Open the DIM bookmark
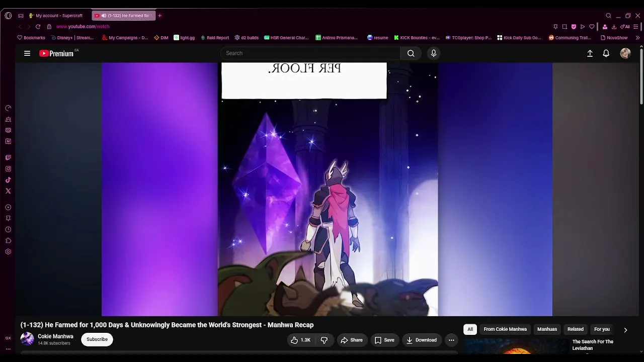 click(x=161, y=38)
